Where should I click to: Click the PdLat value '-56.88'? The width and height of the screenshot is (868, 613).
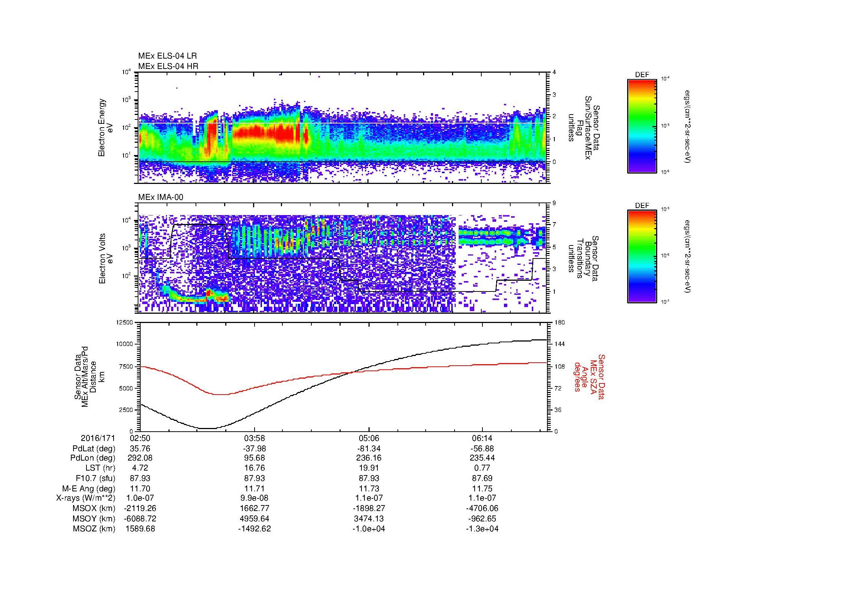(482, 449)
